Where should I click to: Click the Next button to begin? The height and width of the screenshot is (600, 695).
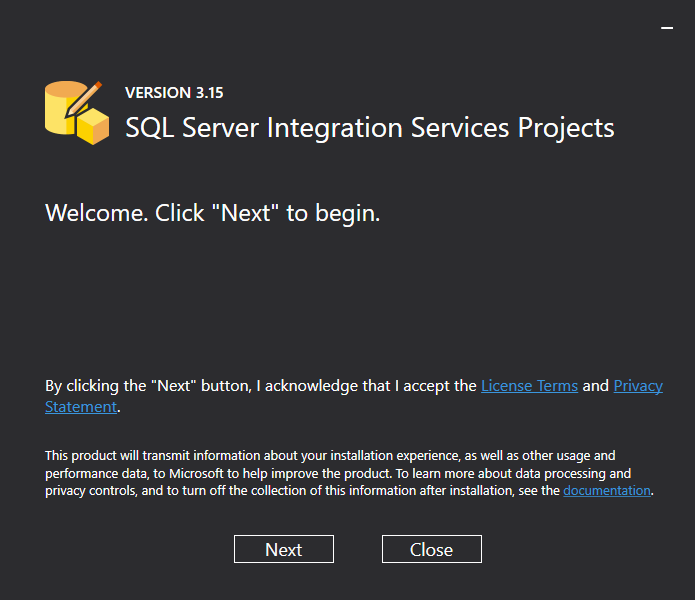283,549
